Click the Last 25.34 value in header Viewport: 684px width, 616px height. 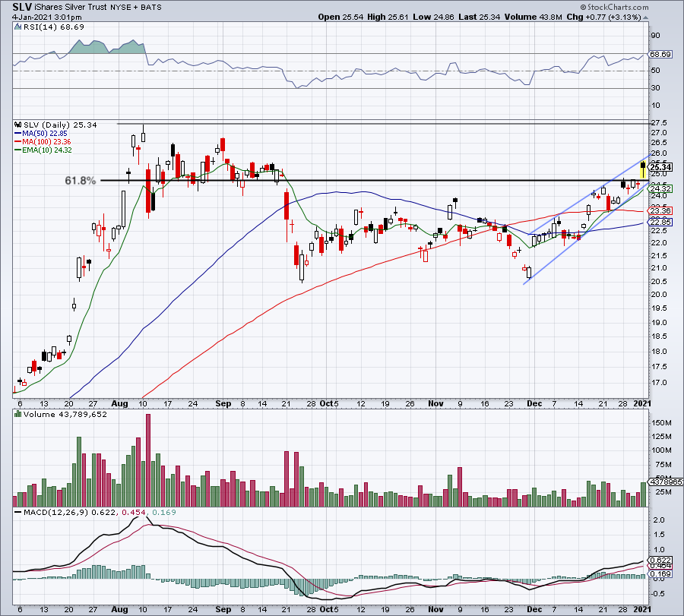(x=480, y=17)
